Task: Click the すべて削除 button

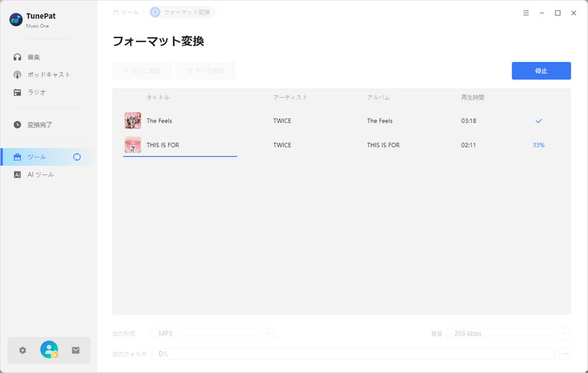Action: click(x=206, y=71)
